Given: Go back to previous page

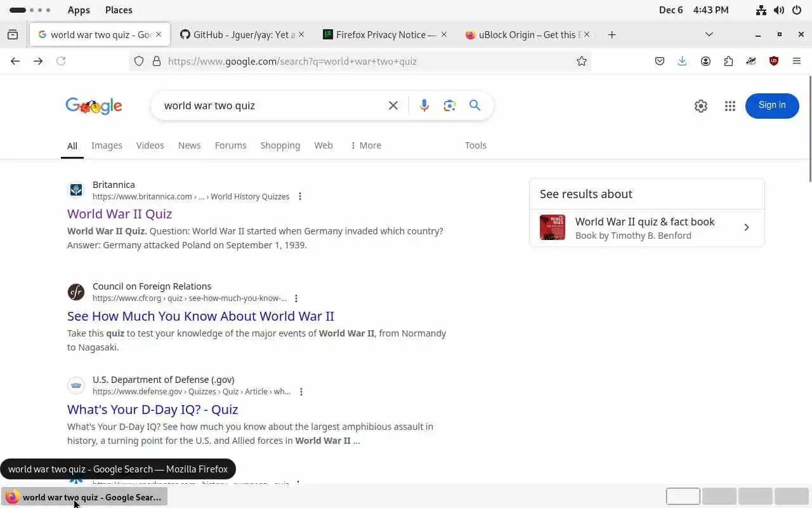Looking at the screenshot, I should pos(15,61).
